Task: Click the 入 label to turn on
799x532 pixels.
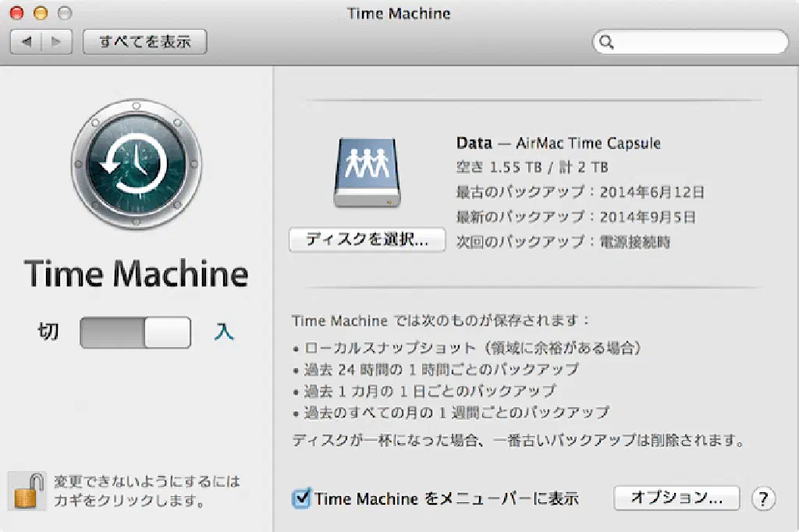Action: [224, 332]
